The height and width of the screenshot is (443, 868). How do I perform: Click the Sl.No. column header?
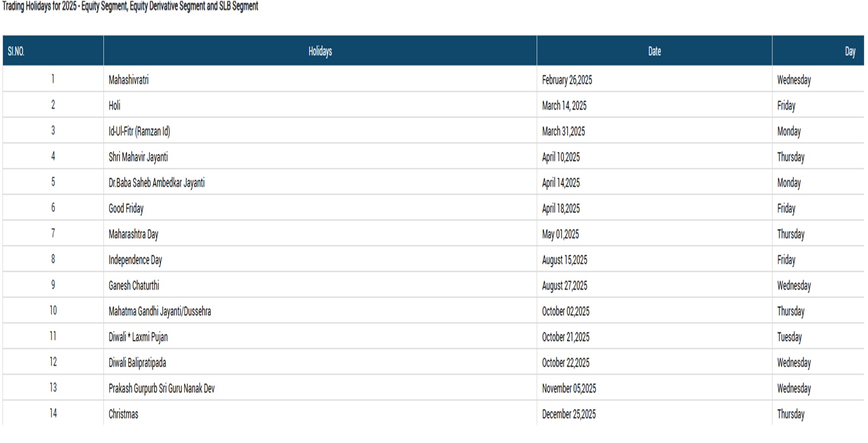point(16,51)
